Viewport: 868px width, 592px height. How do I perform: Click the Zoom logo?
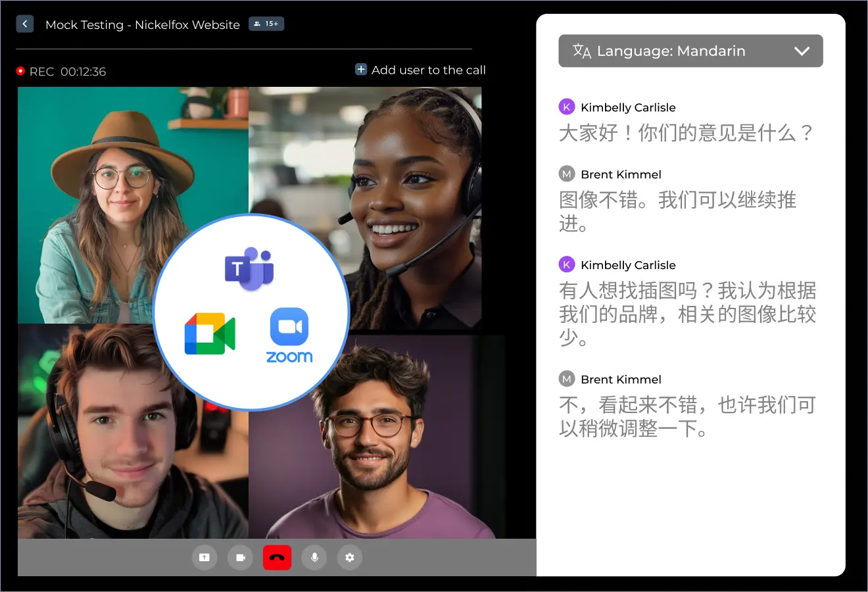click(x=289, y=335)
